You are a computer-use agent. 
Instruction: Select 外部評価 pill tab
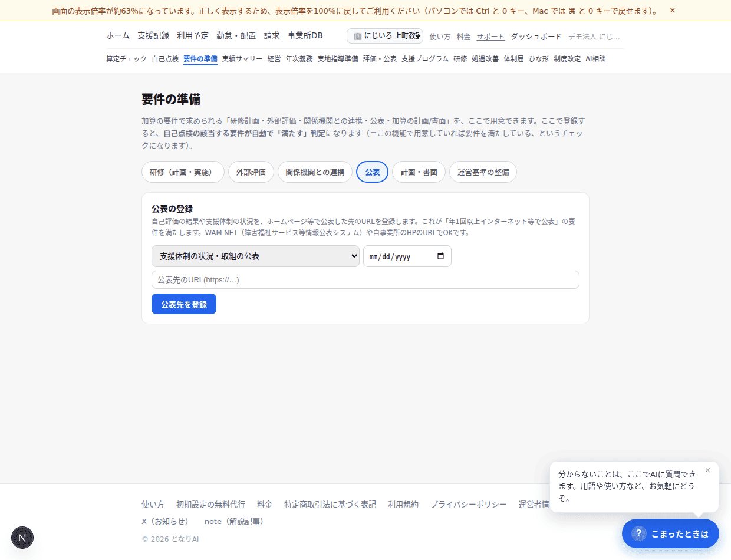(251, 172)
